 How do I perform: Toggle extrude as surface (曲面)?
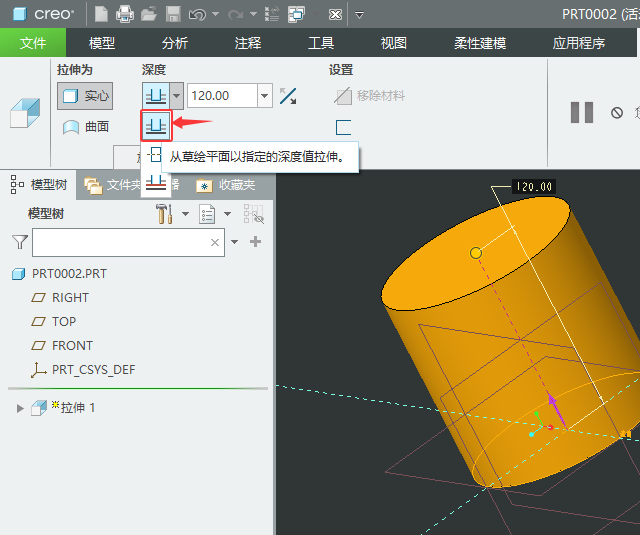(85, 127)
